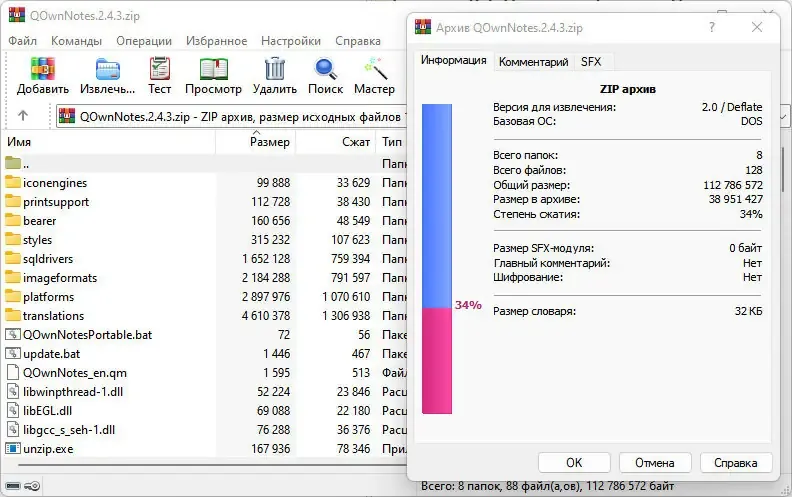
Task: Click the imageformats folder icon
Action: tap(13, 277)
